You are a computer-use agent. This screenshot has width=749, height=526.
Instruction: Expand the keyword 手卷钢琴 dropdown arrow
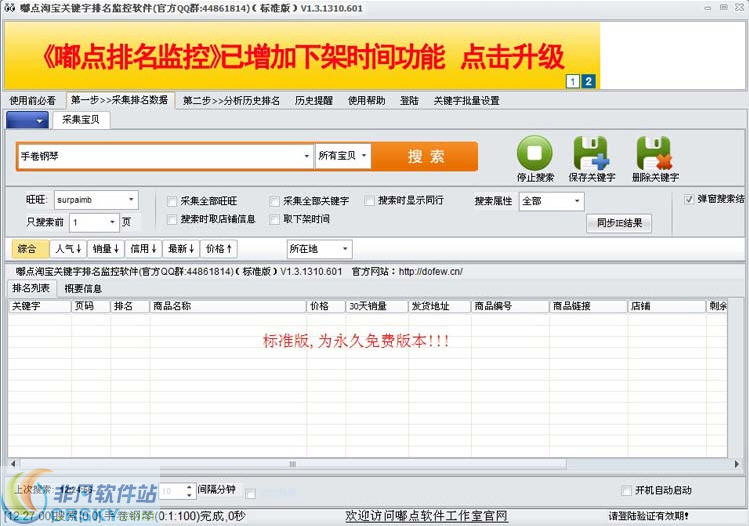pyautogui.click(x=306, y=156)
